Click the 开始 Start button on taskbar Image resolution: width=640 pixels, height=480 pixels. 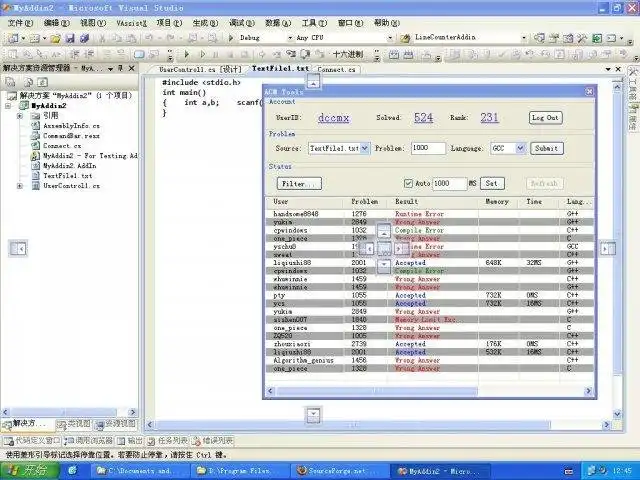(x=30, y=471)
